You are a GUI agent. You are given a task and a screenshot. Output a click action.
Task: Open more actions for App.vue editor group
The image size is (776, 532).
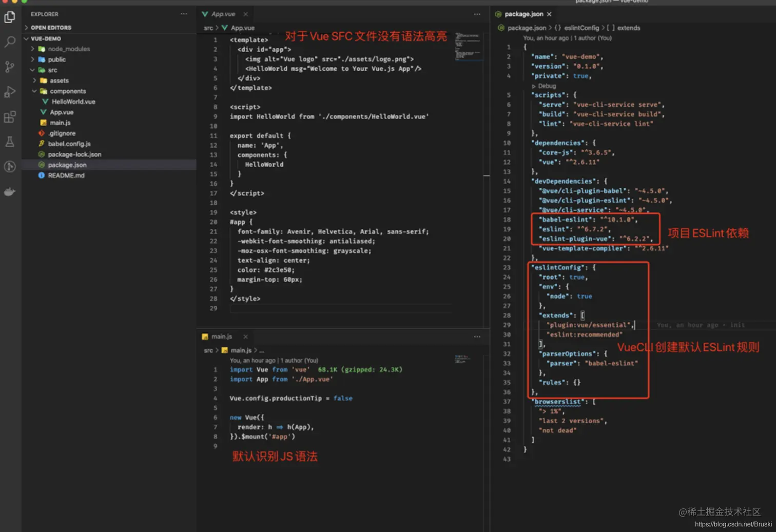477,14
